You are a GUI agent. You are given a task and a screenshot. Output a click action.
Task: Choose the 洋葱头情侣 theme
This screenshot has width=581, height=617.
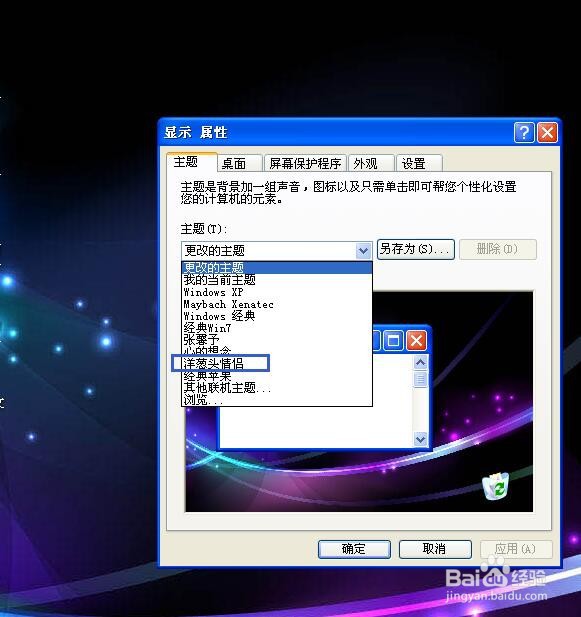[x=277, y=363]
